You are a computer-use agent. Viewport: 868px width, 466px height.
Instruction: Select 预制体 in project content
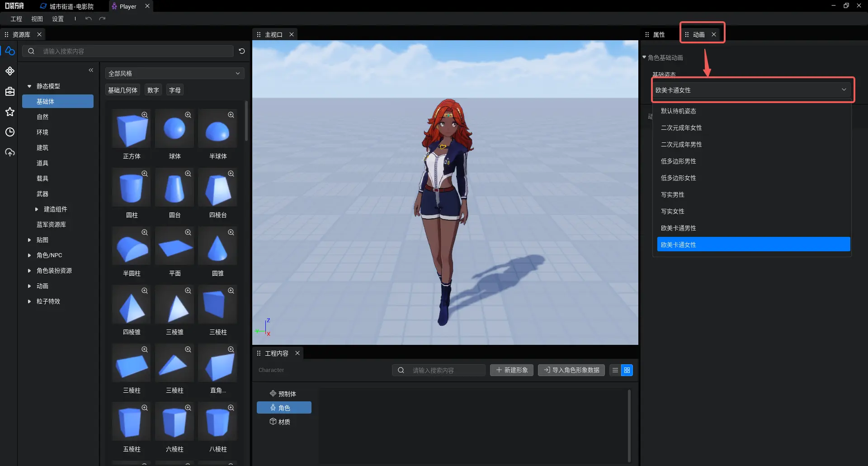coord(284,394)
